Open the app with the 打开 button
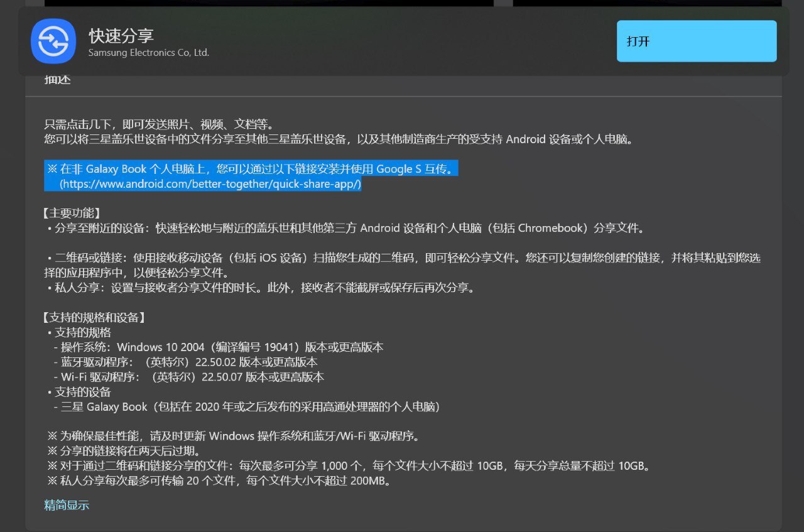 [x=697, y=41]
